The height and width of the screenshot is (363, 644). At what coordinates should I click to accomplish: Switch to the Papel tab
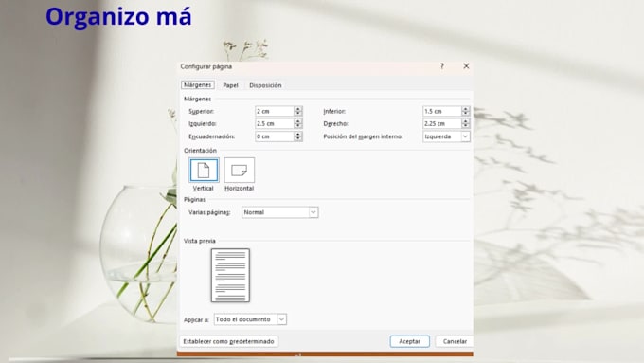tap(230, 85)
